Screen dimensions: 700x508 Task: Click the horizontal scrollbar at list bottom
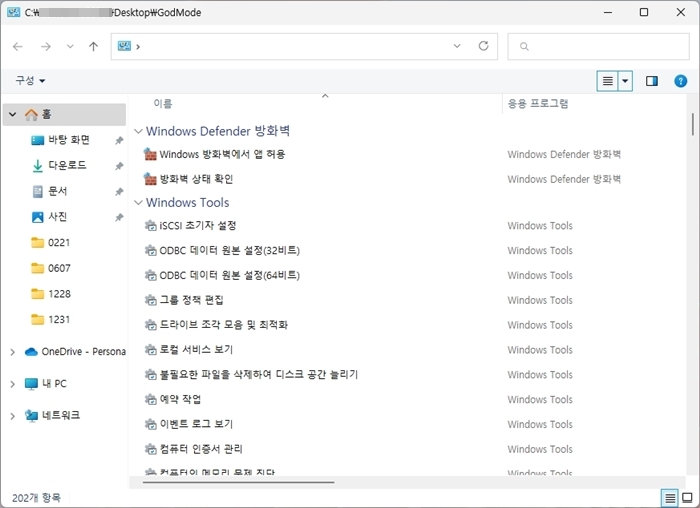click(239, 482)
